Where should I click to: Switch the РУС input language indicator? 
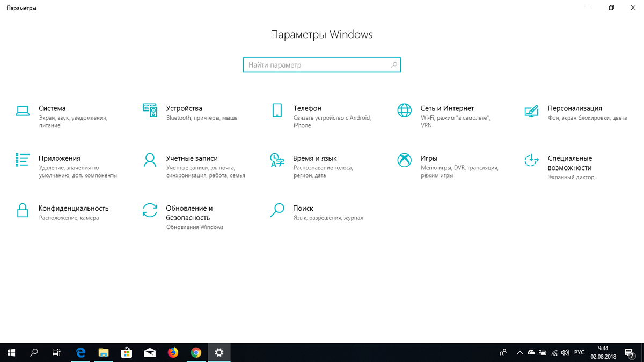[580, 352]
